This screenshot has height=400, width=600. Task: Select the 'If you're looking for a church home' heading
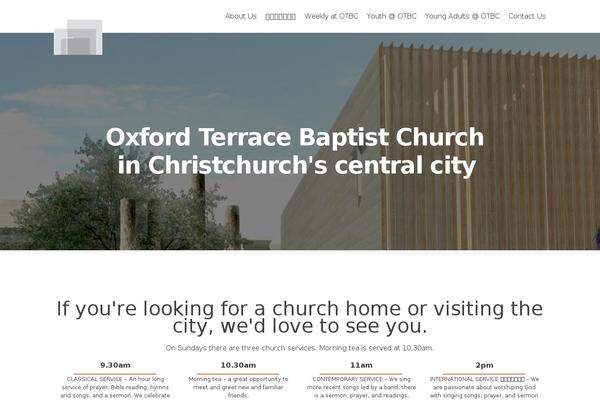[300, 317]
